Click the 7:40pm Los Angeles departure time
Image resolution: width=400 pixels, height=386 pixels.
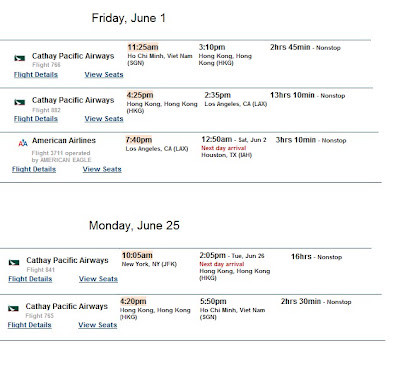139,140
